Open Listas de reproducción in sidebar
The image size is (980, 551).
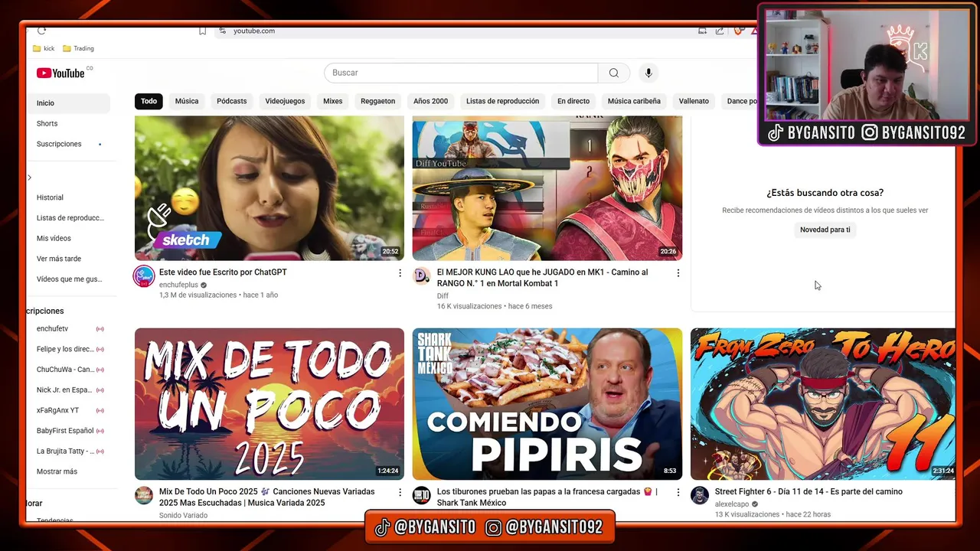click(x=70, y=218)
